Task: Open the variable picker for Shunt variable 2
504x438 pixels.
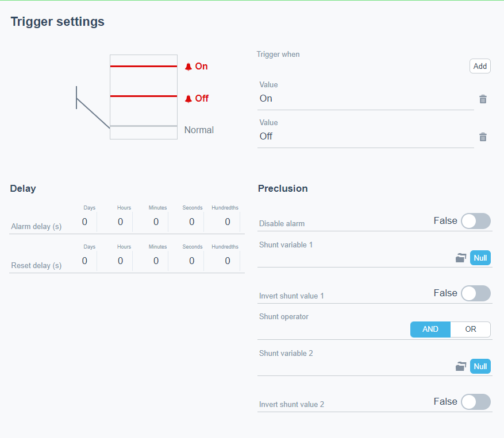Action: point(461,366)
